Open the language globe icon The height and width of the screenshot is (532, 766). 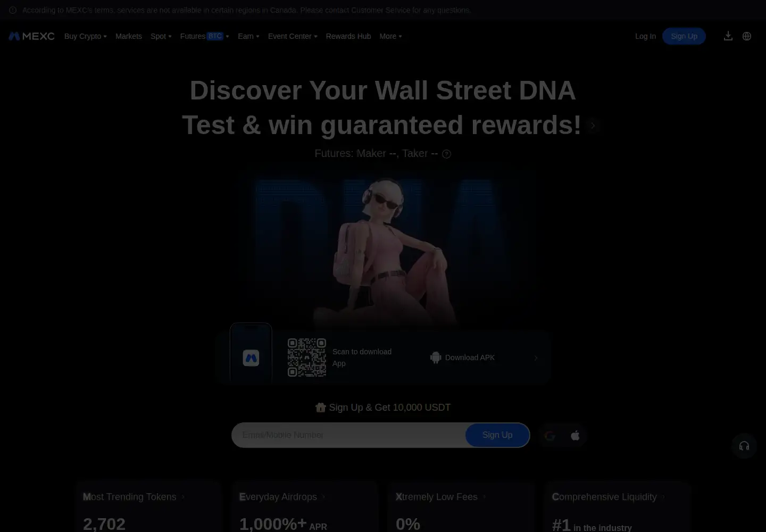(x=747, y=36)
